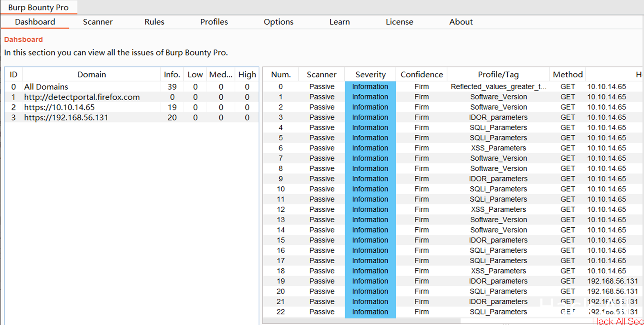Open the Scanner tab
The image size is (644, 325).
(x=97, y=22)
